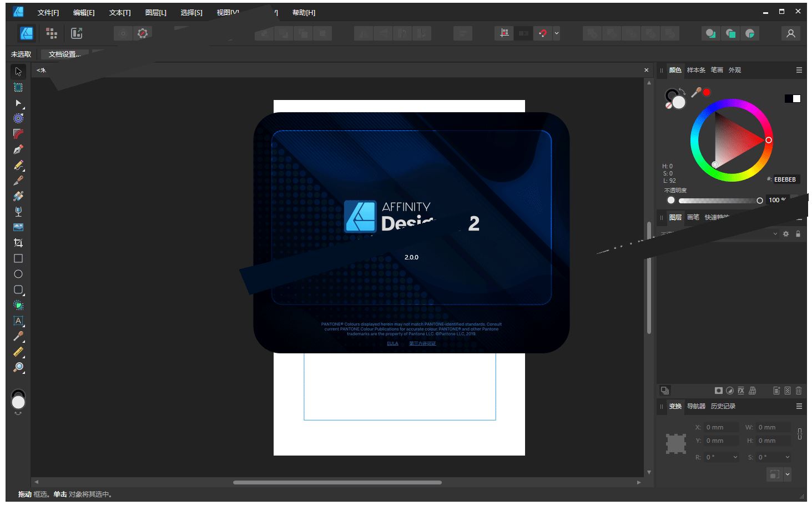Expand the S shear dropdown
The width and height of the screenshot is (812, 505).
point(787,457)
